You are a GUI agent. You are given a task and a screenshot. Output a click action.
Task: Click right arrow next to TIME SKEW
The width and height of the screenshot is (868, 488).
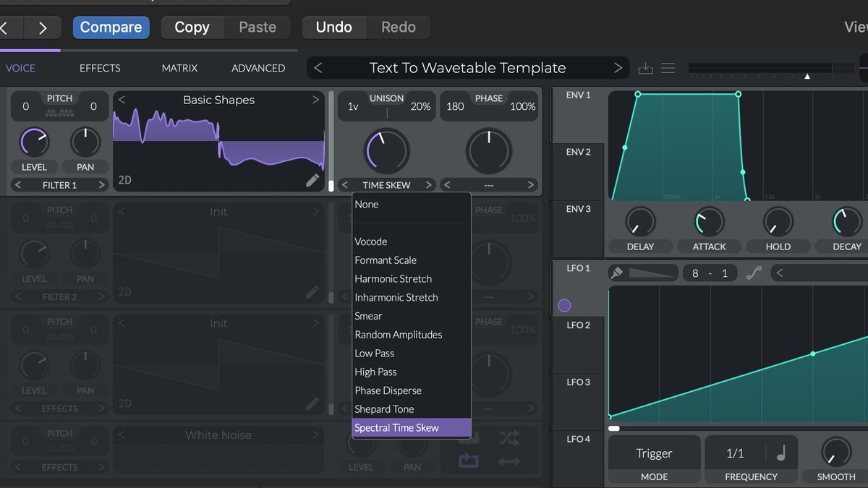pos(428,185)
